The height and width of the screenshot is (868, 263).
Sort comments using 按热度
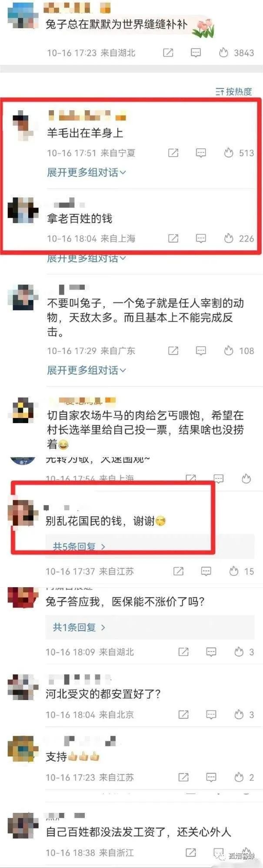[234, 92]
